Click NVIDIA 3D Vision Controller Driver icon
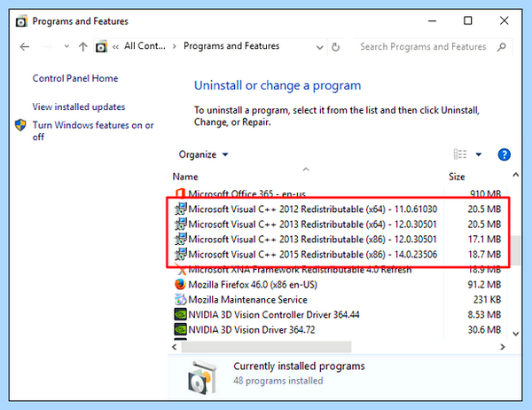Screen dimensions: 532x410 180,314
